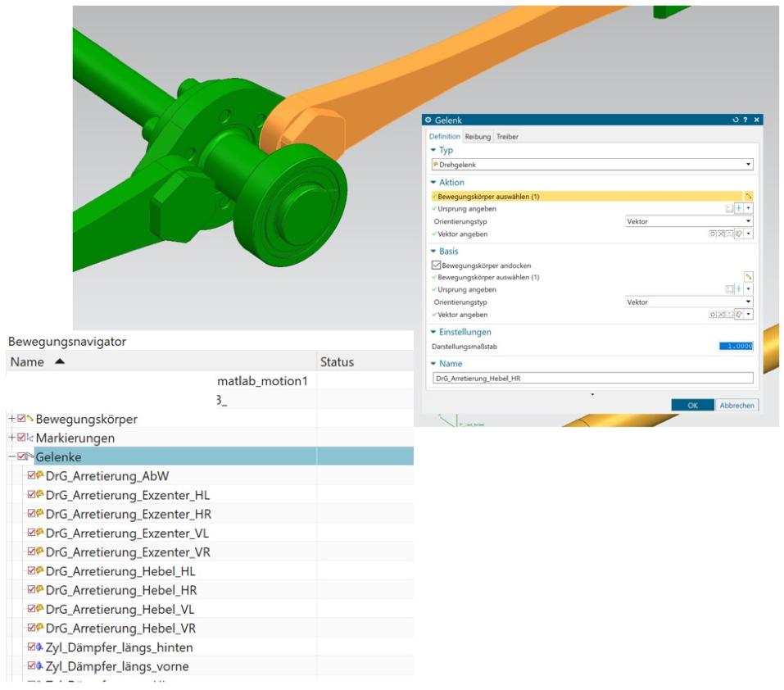Viewport: 784px width, 690px height.
Task: Click the joint icon beside DrG_Arretierung_Exzenter_VR
Action: pos(40,551)
